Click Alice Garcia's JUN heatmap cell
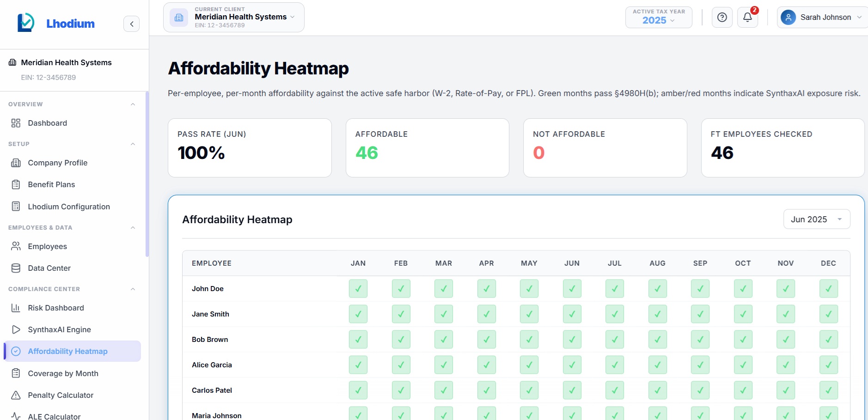Image resolution: width=868 pixels, height=420 pixels. click(572, 365)
